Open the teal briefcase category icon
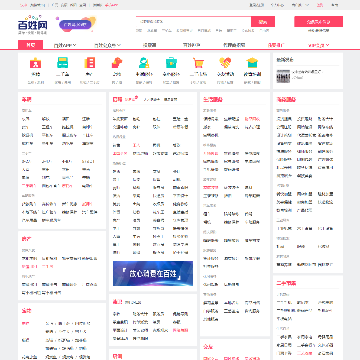Image resolution: width=360 pixels, height=360 pixels. click(171, 63)
